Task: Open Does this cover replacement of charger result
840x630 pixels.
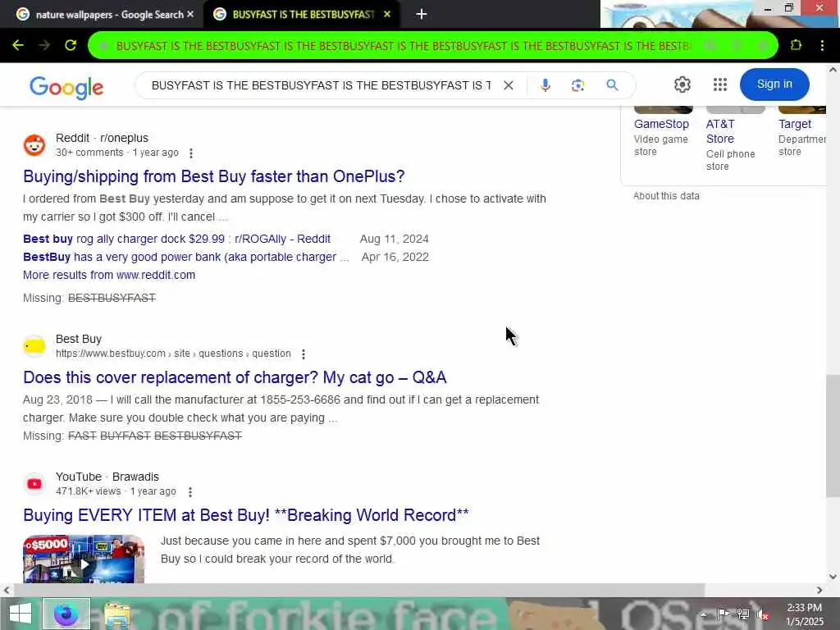Action: coord(235,377)
